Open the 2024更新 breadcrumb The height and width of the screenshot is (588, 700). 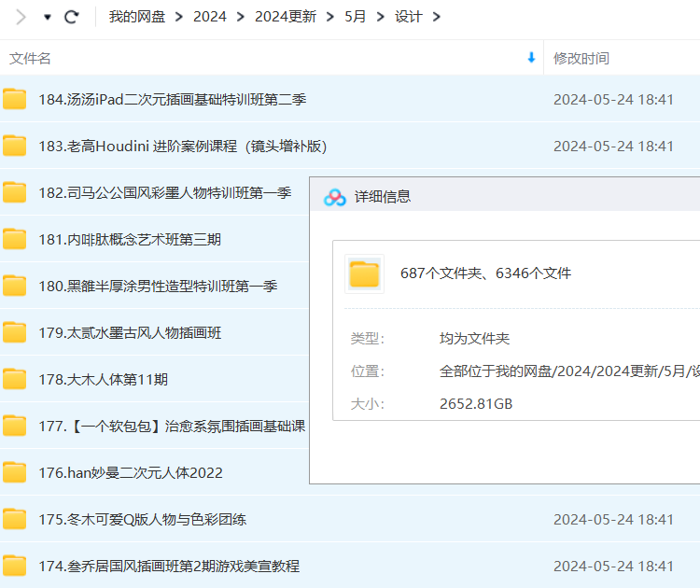pos(285,17)
